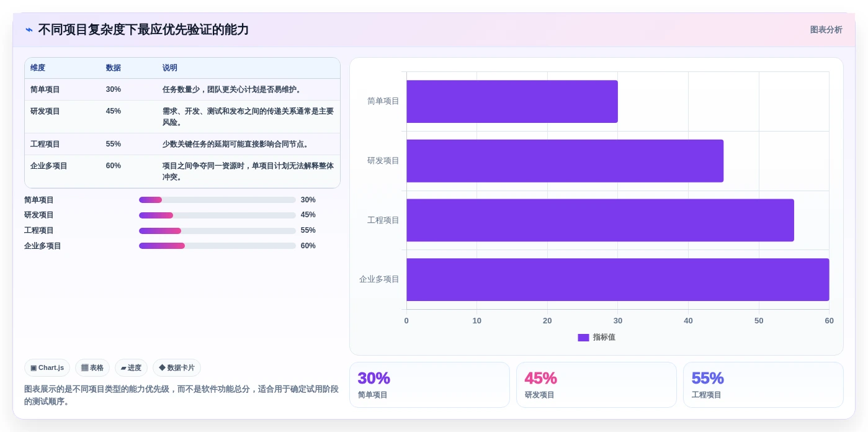Select the Chart.js tag chip
The height and width of the screenshot is (432, 868).
coord(47,367)
